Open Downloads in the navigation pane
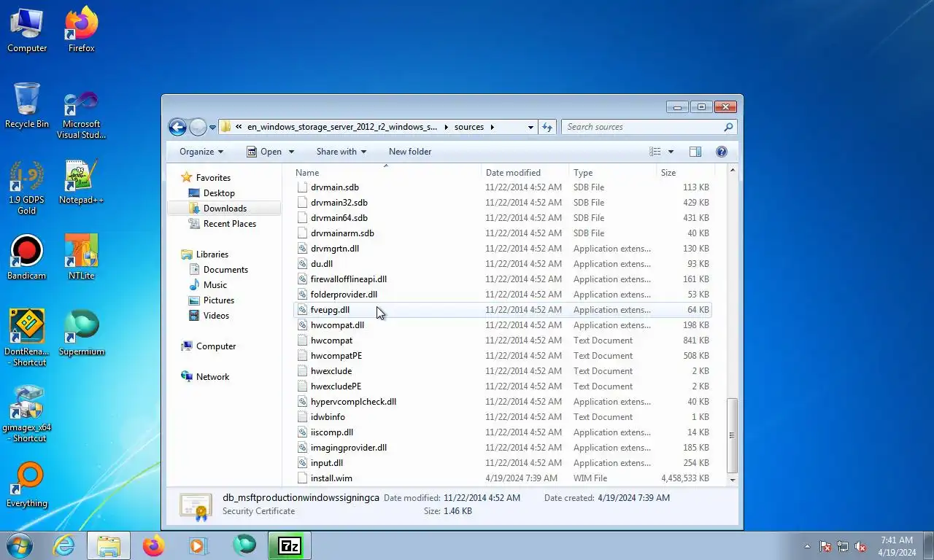Screen dimensions: 934x560 tap(225, 209)
